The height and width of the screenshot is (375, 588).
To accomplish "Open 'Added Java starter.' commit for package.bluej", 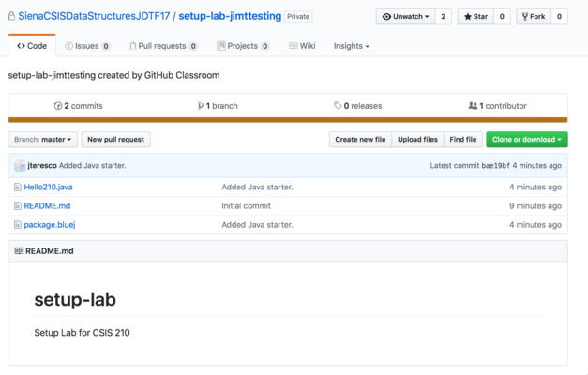I will (257, 224).
